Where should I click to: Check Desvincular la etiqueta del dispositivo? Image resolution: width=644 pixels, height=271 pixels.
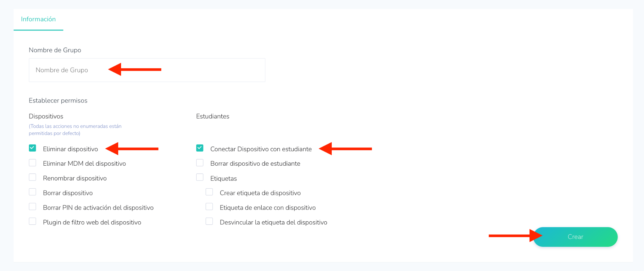[209, 221]
